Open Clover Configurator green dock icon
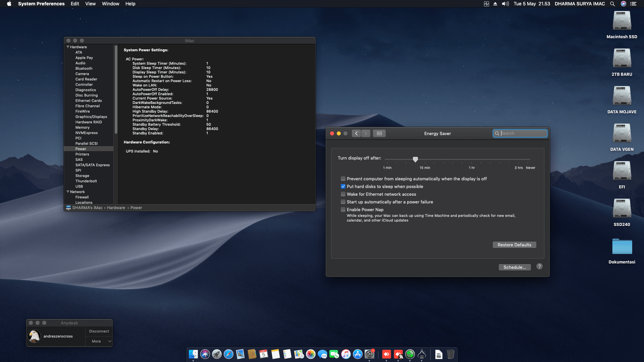 pyautogui.click(x=410, y=354)
